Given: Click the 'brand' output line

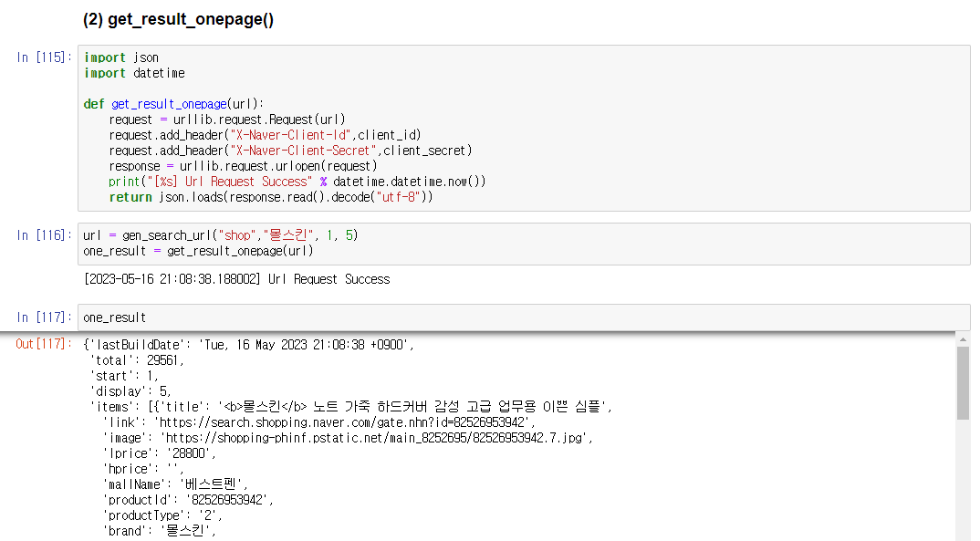Looking at the screenshot, I should 160,531.
